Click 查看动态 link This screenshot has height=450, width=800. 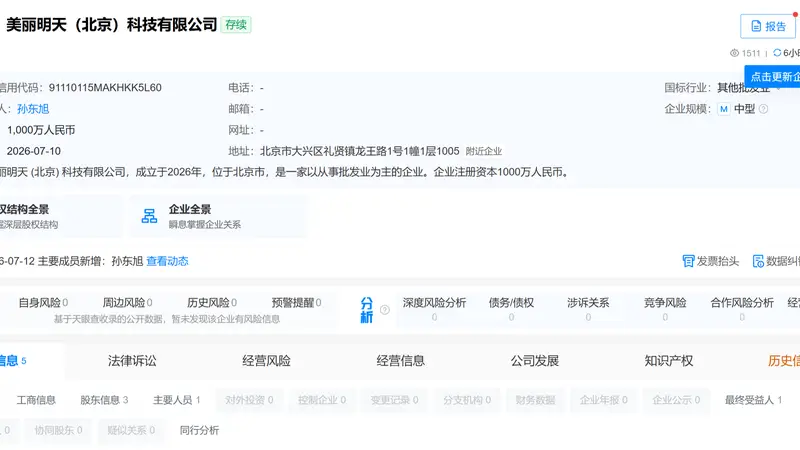[x=167, y=261]
